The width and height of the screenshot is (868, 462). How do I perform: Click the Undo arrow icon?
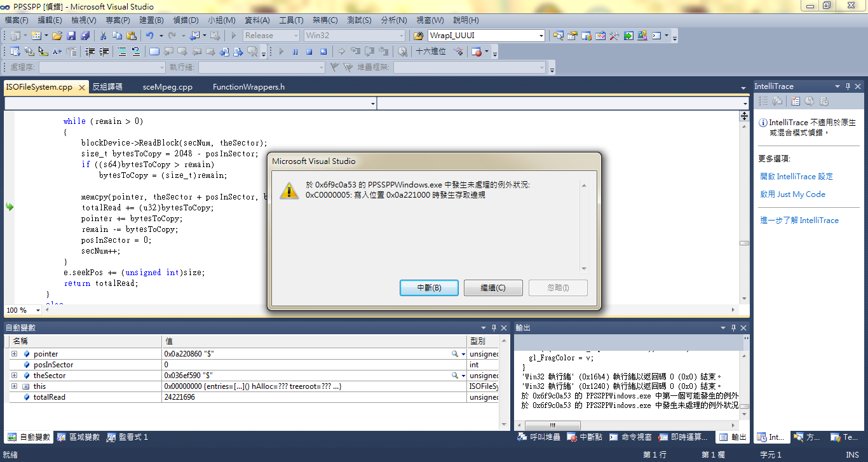(149, 36)
